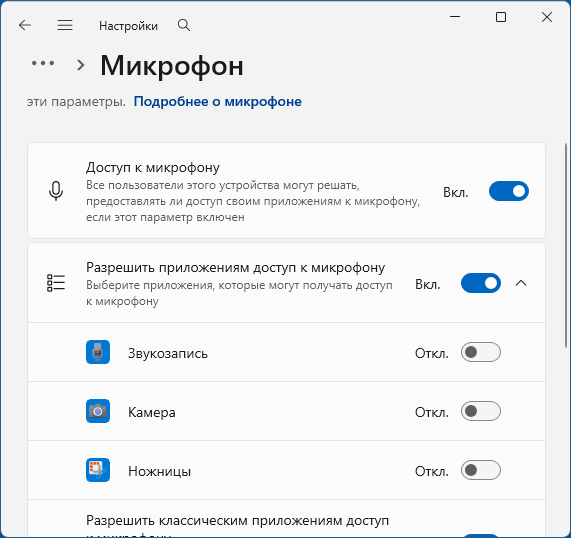Viewport: 571px width, 538px height.
Task: Close the Настройки window
Action: [547, 17]
